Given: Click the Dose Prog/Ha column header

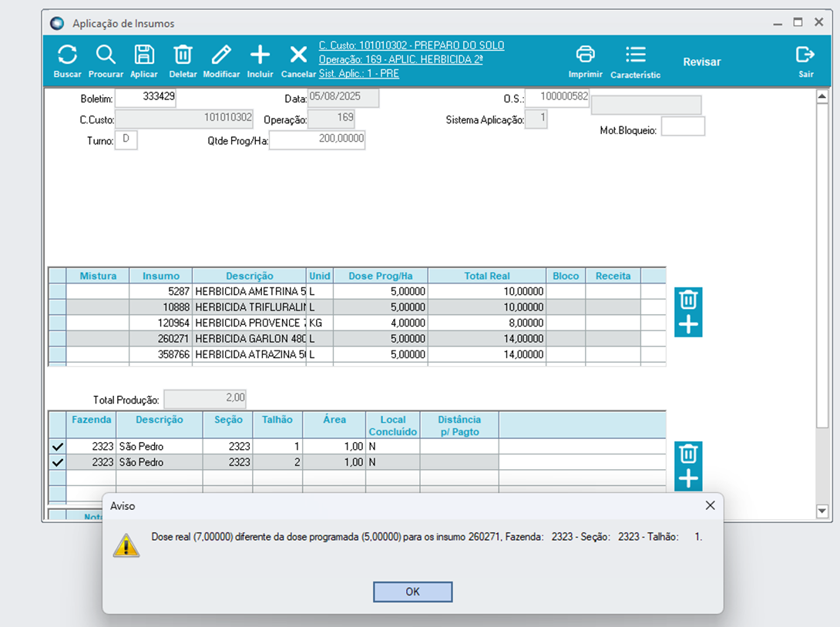Looking at the screenshot, I should 381,276.
